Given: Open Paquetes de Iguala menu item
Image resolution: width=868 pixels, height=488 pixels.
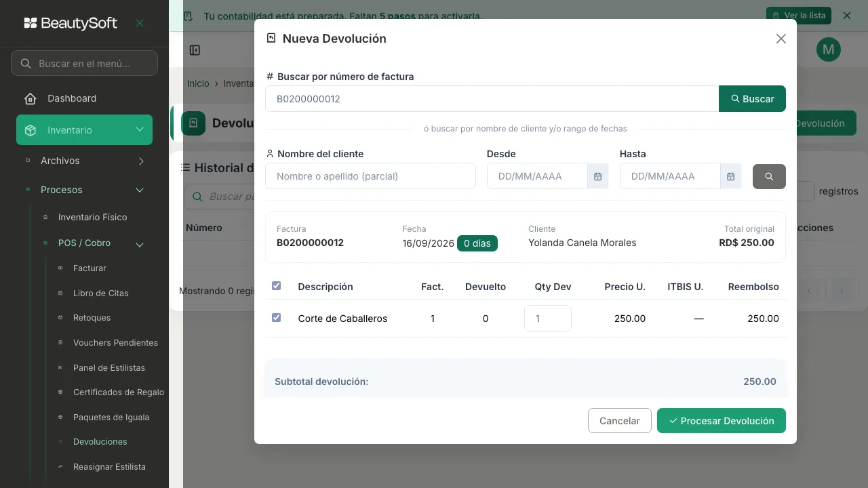Looking at the screenshot, I should [x=111, y=418].
